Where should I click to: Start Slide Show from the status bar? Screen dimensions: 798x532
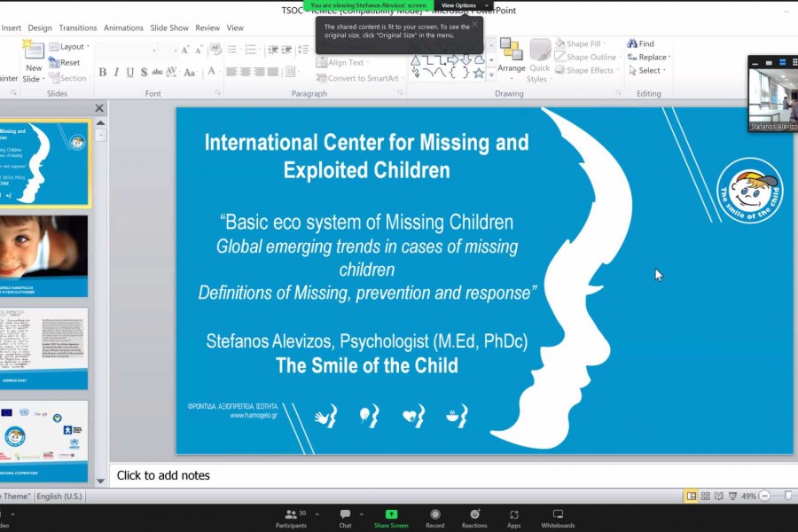coord(733,496)
